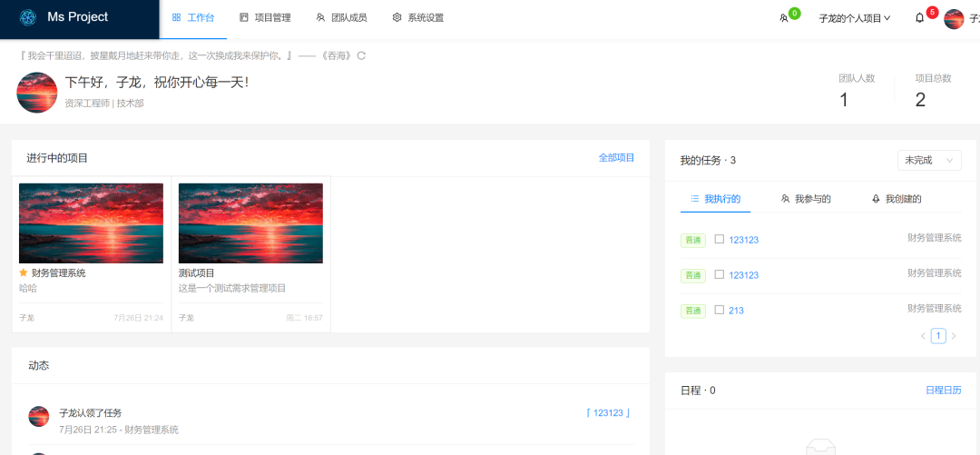This screenshot has width=980, height=455.
Task: Go to next page of my tasks
Action: 954,336
